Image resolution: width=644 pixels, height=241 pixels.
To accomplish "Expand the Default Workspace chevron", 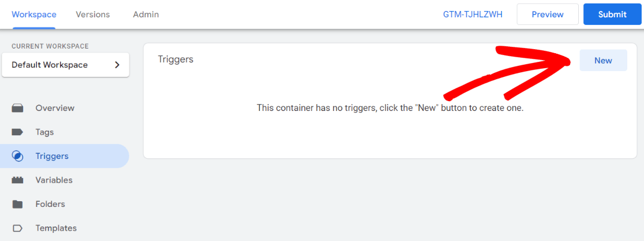I will (x=117, y=65).
